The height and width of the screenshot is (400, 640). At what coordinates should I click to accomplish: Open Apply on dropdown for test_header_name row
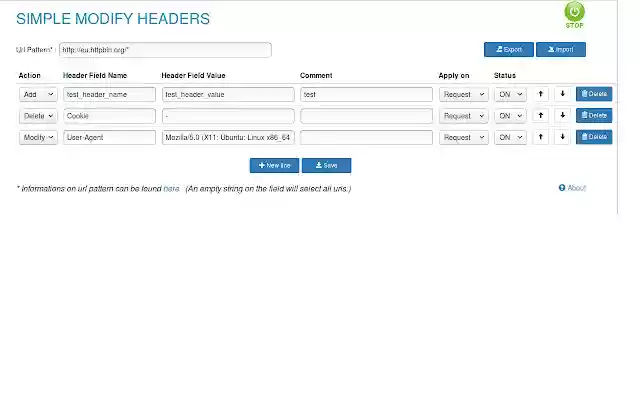pos(464,94)
